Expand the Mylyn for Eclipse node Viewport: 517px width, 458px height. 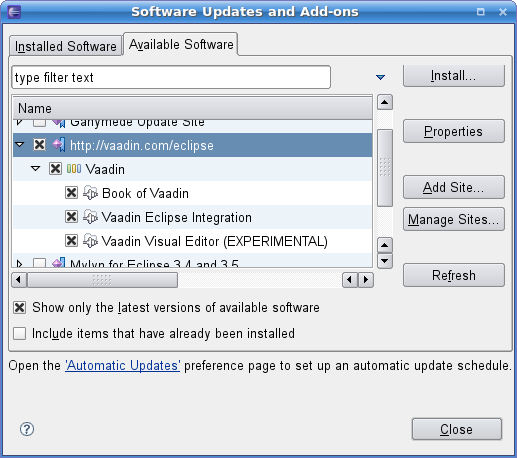(x=19, y=263)
